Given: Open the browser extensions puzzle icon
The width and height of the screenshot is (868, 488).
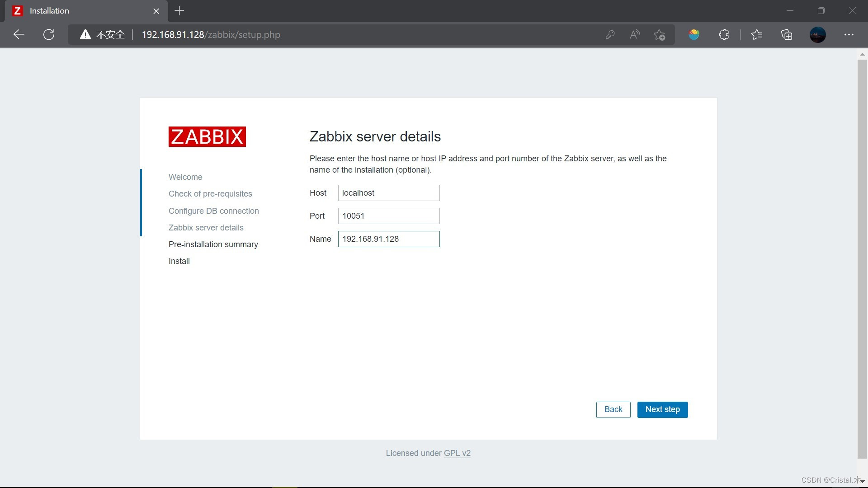Looking at the screenshot, I should point(724,34).
